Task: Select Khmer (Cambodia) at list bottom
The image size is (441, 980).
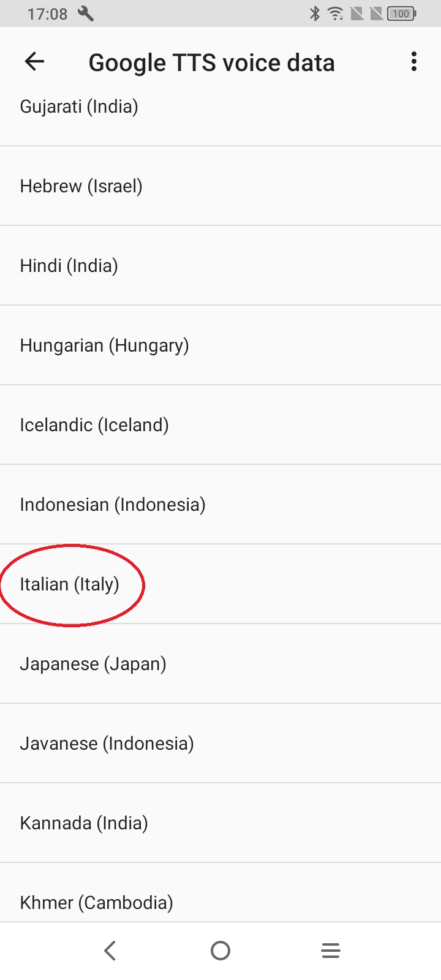Action: click(x=221, y=892)
